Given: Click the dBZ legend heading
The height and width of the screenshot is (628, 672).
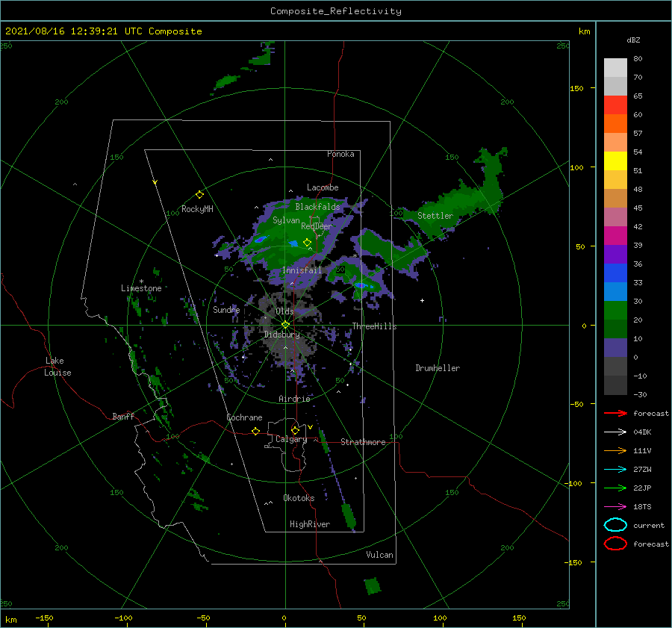Looking at the screenshot, I should click(x=633, y=40).
